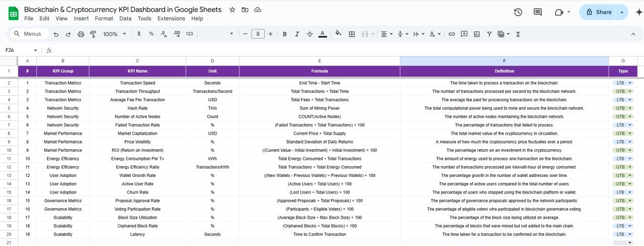Image resolution: width=644 pixels, height=246 pixels.
Task: Open the comments panel icon
Action: tap(538, 12)
